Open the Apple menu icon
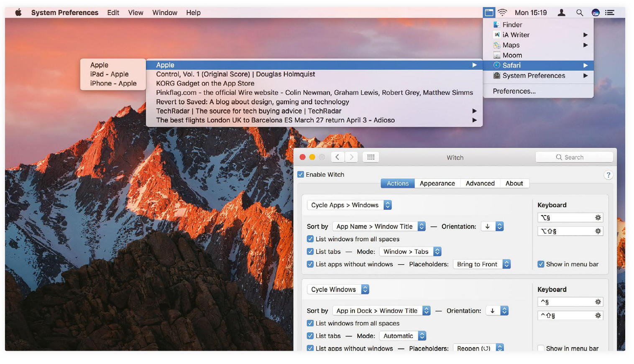 18,13
